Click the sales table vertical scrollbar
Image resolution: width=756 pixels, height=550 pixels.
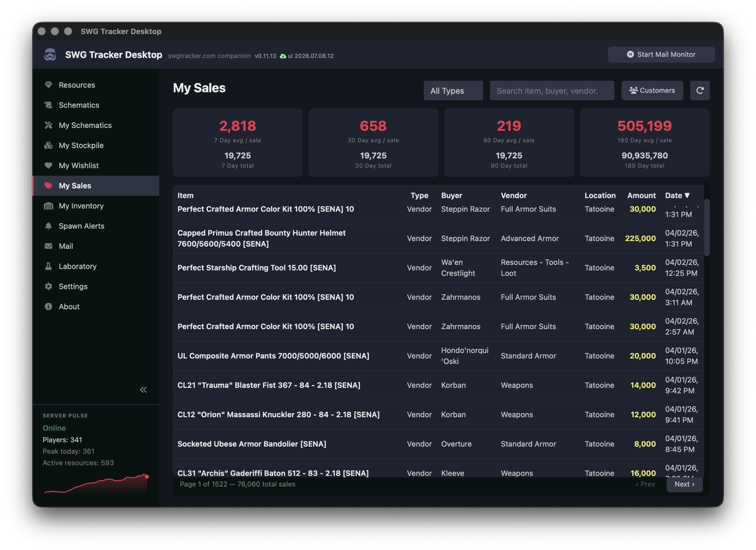(707, 228)
